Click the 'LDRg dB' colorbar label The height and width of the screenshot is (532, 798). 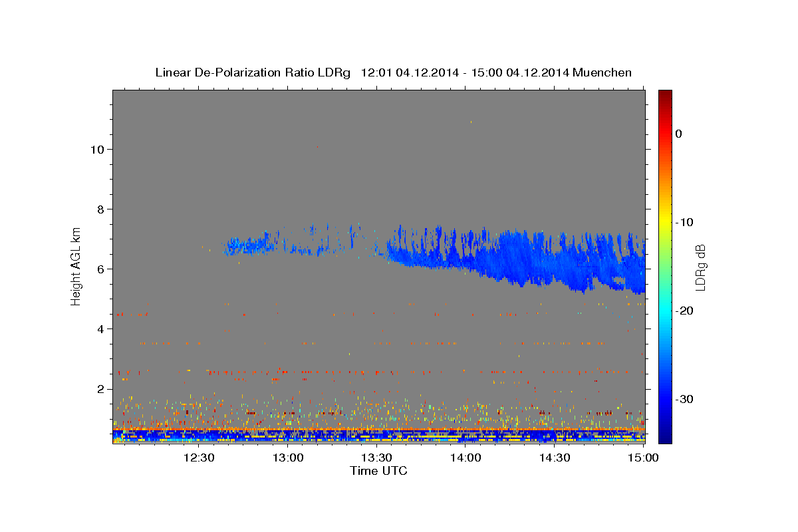click(700, 267)
